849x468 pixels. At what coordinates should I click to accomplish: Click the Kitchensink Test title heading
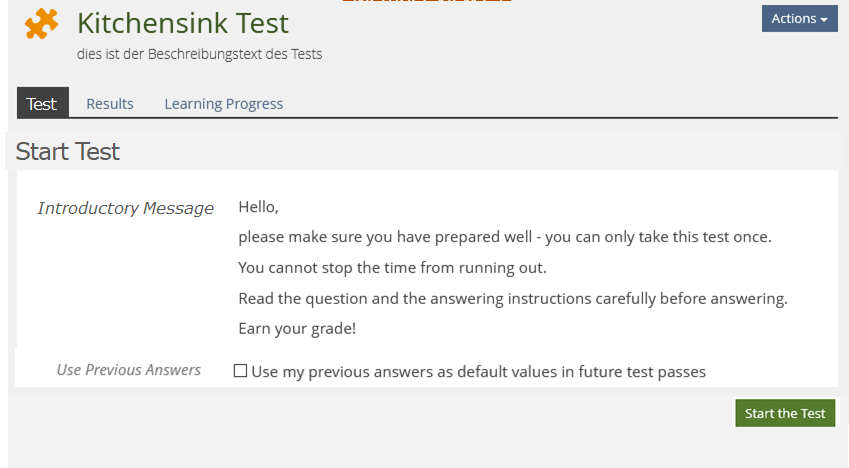(x=183, y=23)
